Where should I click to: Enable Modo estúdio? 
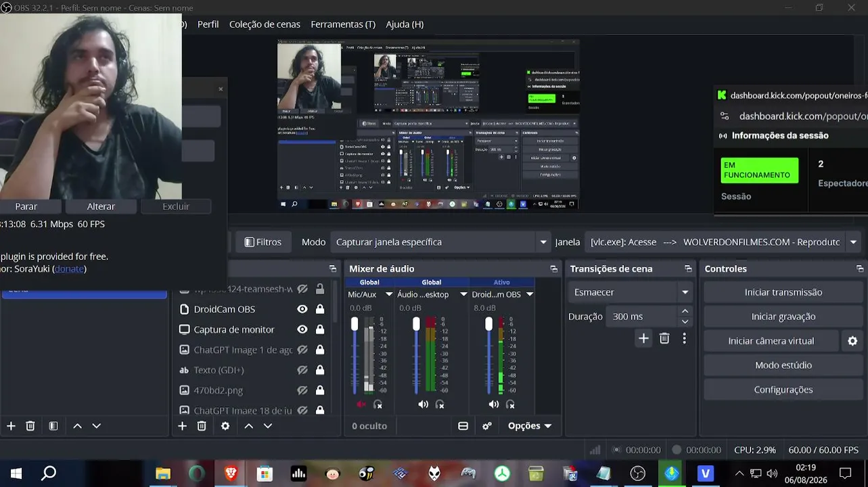tap(783, 365)
